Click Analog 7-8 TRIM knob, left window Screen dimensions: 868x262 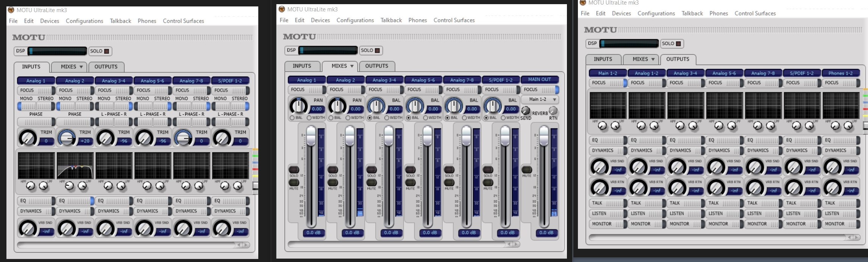[183, 138]
